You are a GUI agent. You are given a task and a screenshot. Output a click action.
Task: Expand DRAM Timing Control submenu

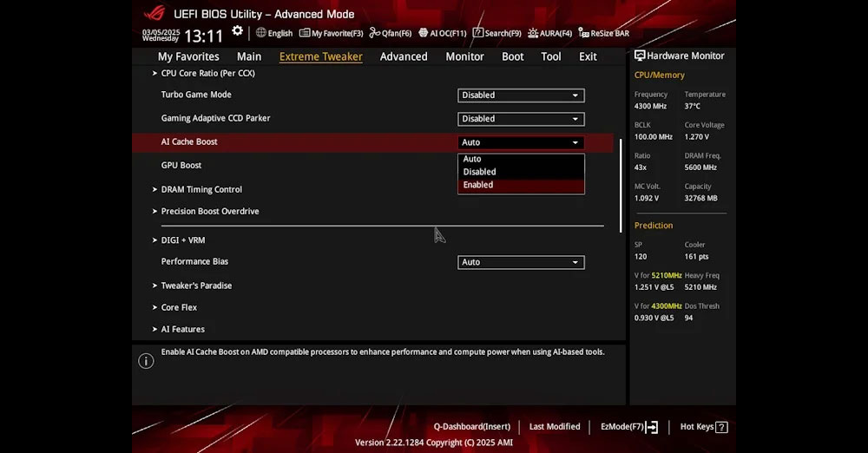tap(201, 189)
